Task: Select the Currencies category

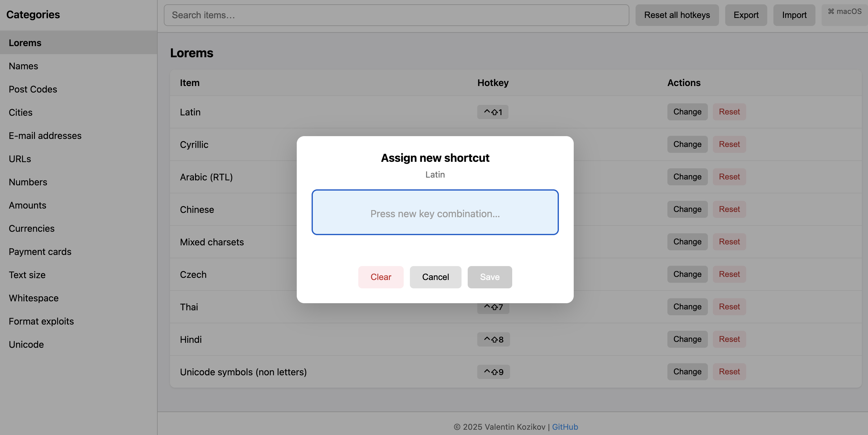Action: click(x=31, y=228)
